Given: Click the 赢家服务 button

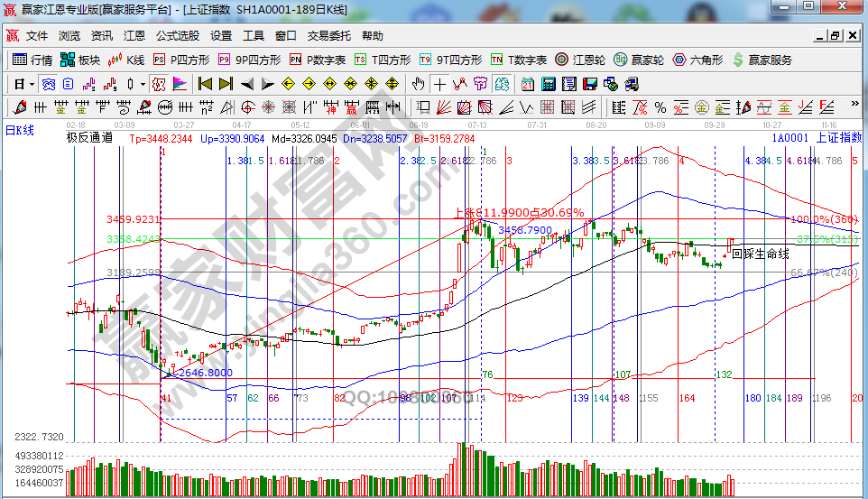Looking at the screenshot, I should (762, 60).
